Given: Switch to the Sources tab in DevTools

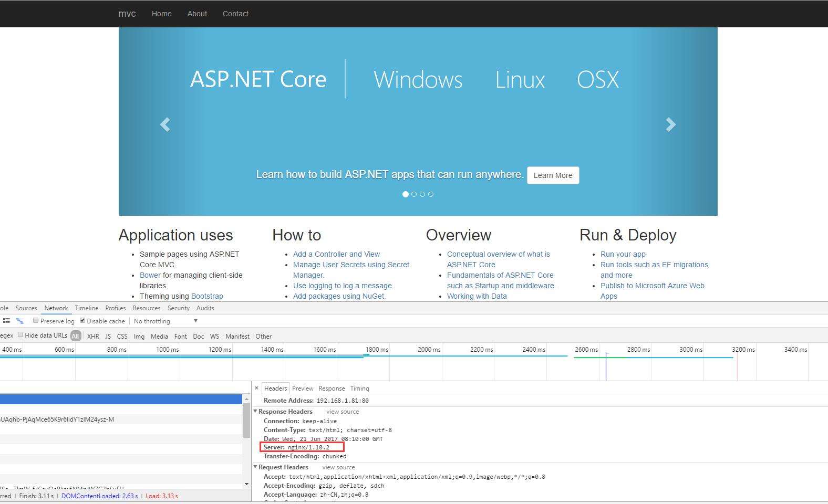Looking at the screenshot, I should (x=26, y=308).
